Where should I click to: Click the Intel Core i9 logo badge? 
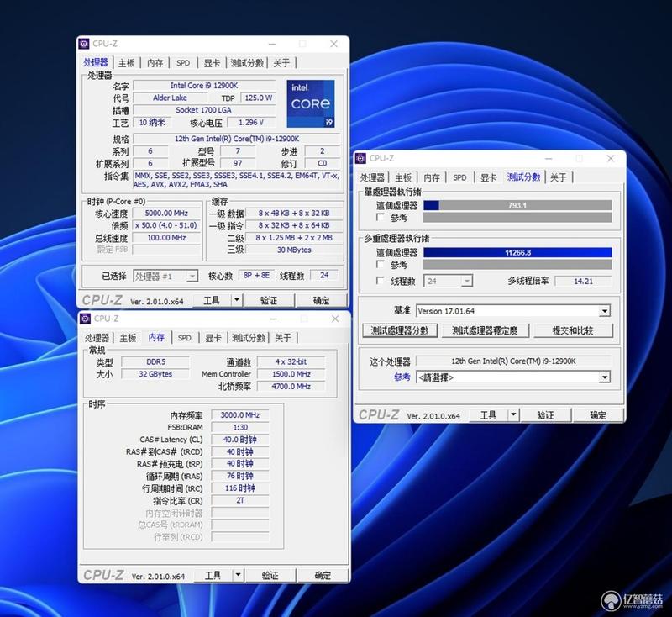[x=311, y=103]
